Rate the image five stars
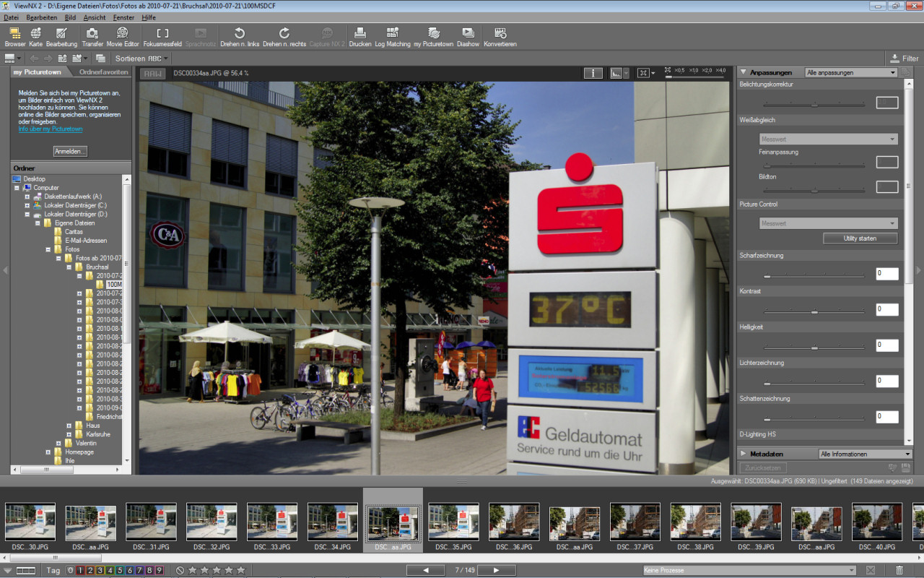The image size is (924, 578). click(x=241, y=570)
